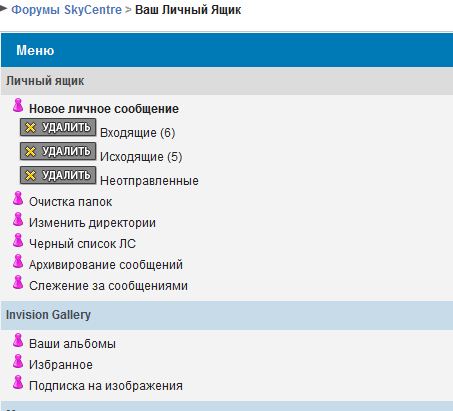The image size is (453, 411).
Task: Go to Форумы SkyCentre breadcrumb link
Action: tap(67, 10)
